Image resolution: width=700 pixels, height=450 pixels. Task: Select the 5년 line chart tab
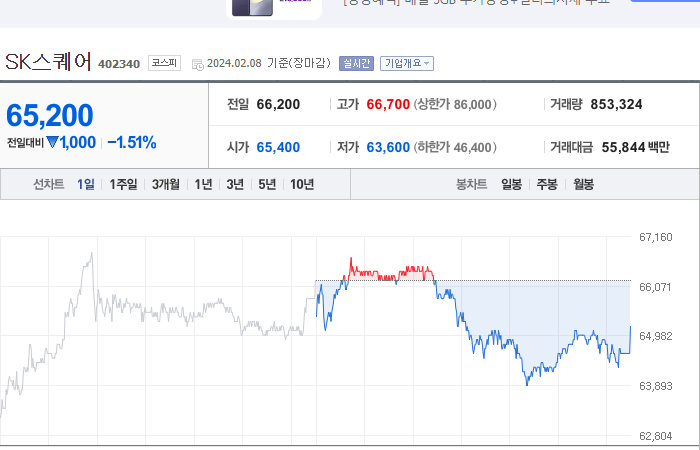point(267,184)
